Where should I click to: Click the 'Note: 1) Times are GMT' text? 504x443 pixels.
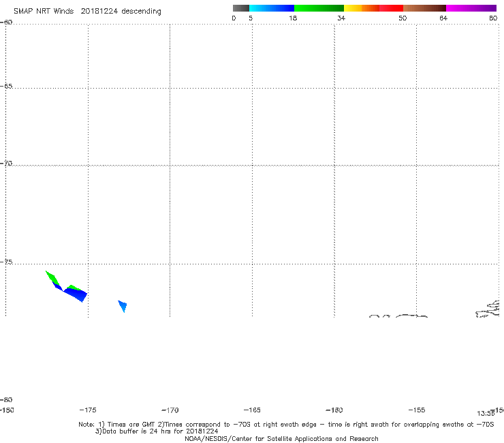tap(117, 425)
